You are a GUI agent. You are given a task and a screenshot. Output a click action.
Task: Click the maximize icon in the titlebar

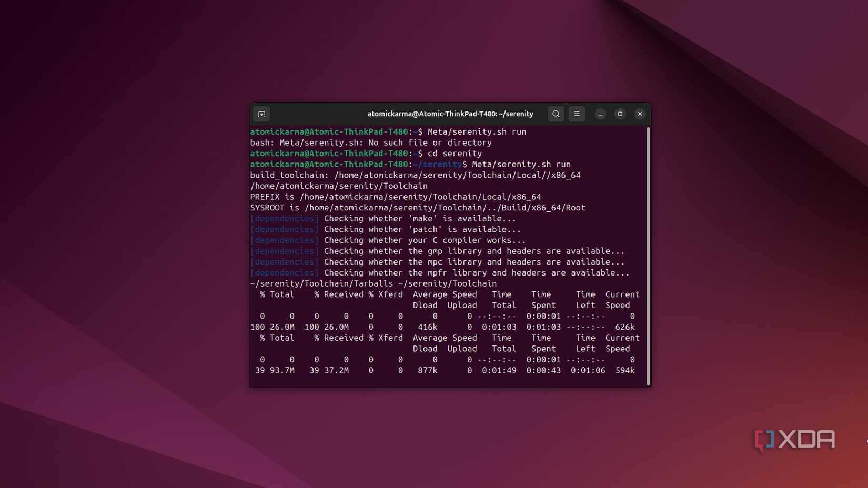pos(620,114)
